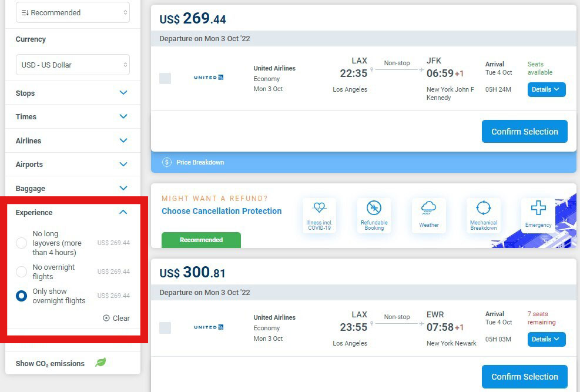Viewport: 580px width, 392px height.
Task: Open the Recommended sort dropdown
Action: tap(73, 12)
